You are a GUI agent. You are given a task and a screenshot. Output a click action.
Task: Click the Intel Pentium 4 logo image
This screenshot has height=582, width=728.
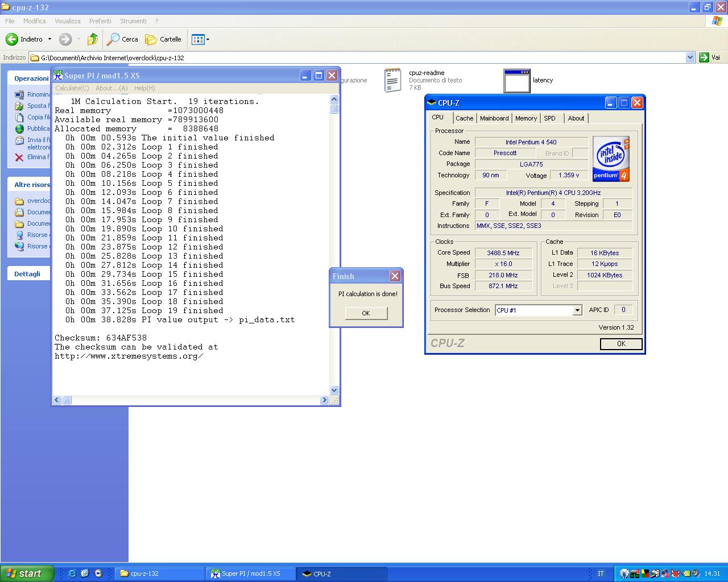click(x=611, y=159)
